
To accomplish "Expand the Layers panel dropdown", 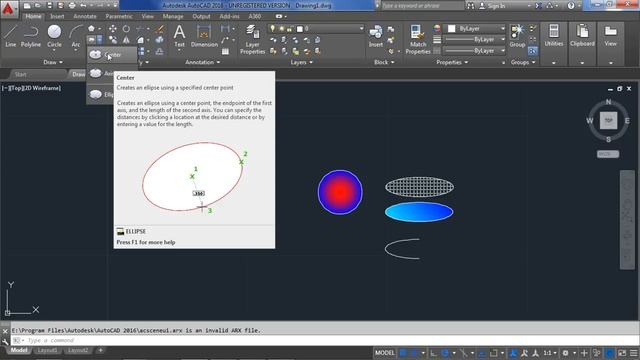I will point(302,62).
